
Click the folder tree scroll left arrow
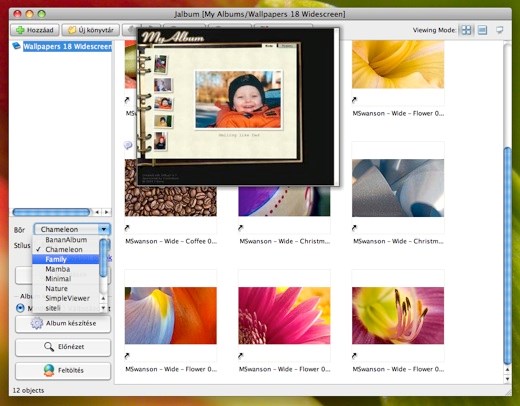tap(97, 212)
